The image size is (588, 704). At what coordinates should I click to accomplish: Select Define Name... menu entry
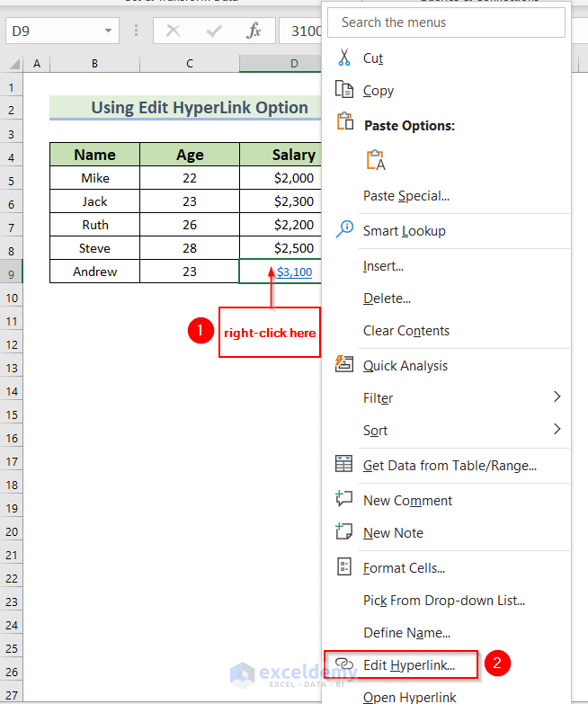447,632
